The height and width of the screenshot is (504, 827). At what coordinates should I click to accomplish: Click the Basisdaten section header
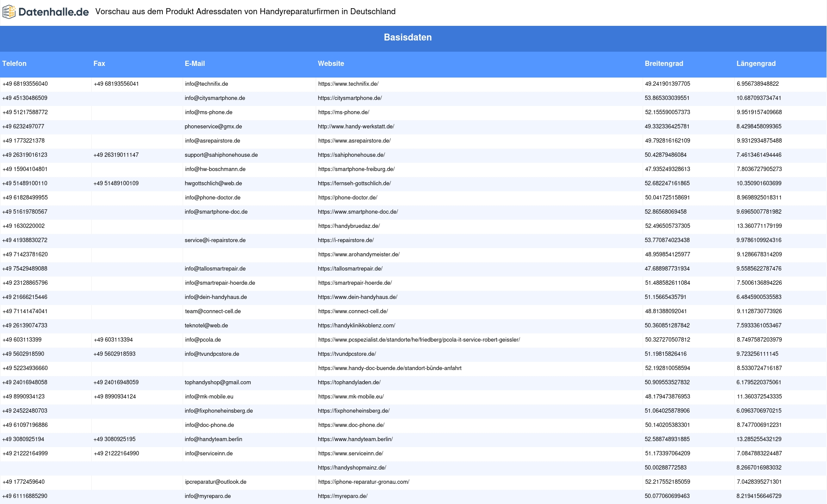[x=407, y=37]
